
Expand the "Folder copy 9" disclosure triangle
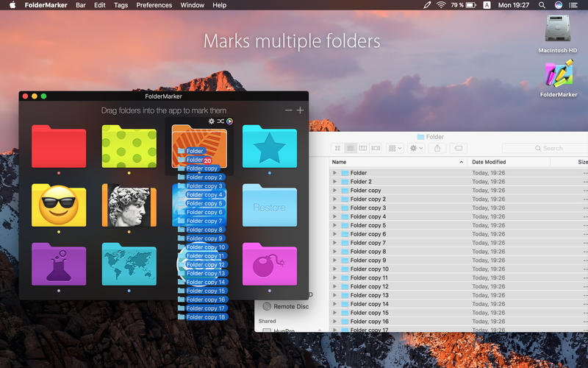point(334,261)
